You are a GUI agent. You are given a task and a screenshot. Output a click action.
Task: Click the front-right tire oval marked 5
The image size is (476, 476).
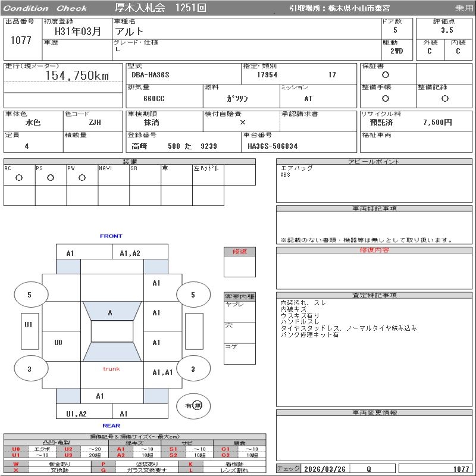pos(193,294)
